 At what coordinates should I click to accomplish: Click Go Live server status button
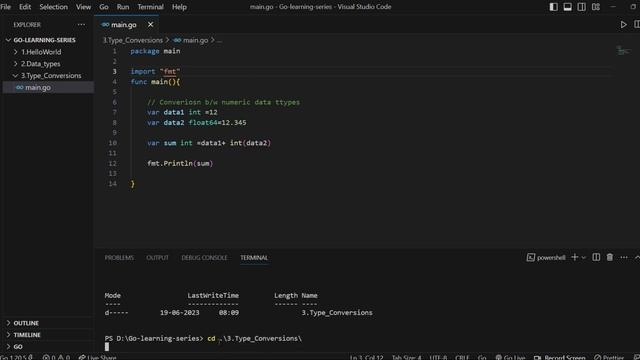510,357
